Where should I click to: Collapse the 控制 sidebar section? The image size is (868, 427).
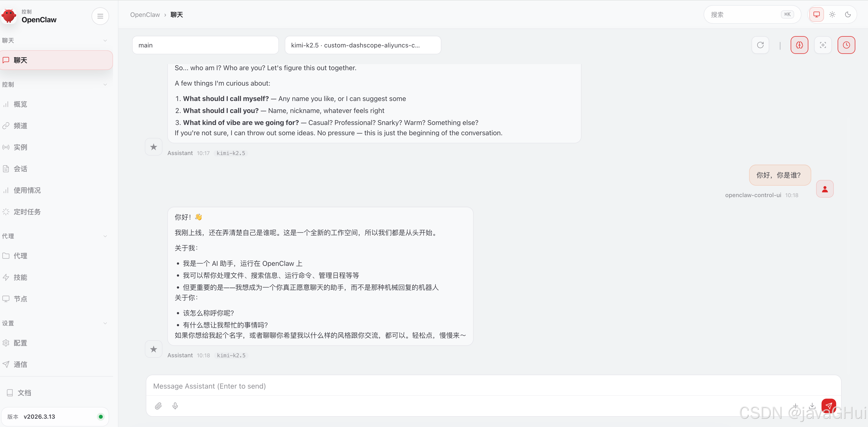pos(54,85)
